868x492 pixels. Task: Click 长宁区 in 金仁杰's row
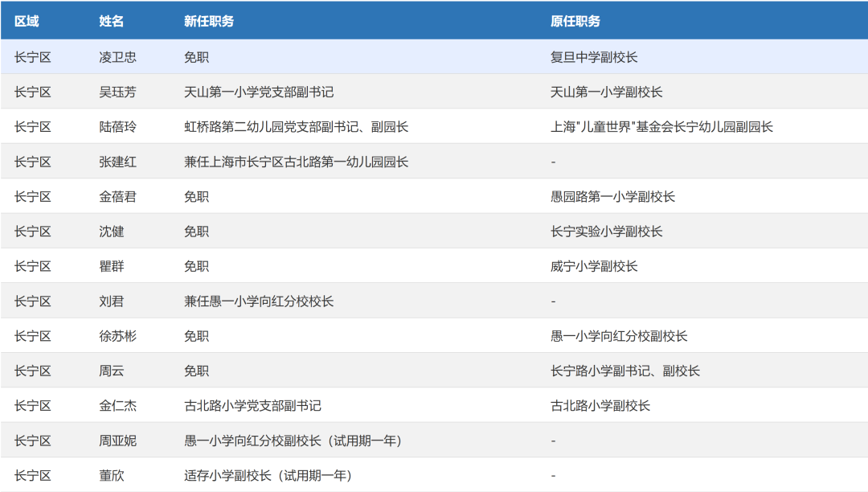(x=33, y=406)
